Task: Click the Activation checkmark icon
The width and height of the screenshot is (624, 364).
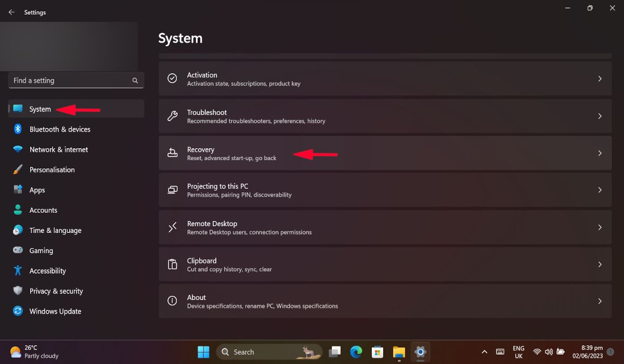Action: point(172,78)
